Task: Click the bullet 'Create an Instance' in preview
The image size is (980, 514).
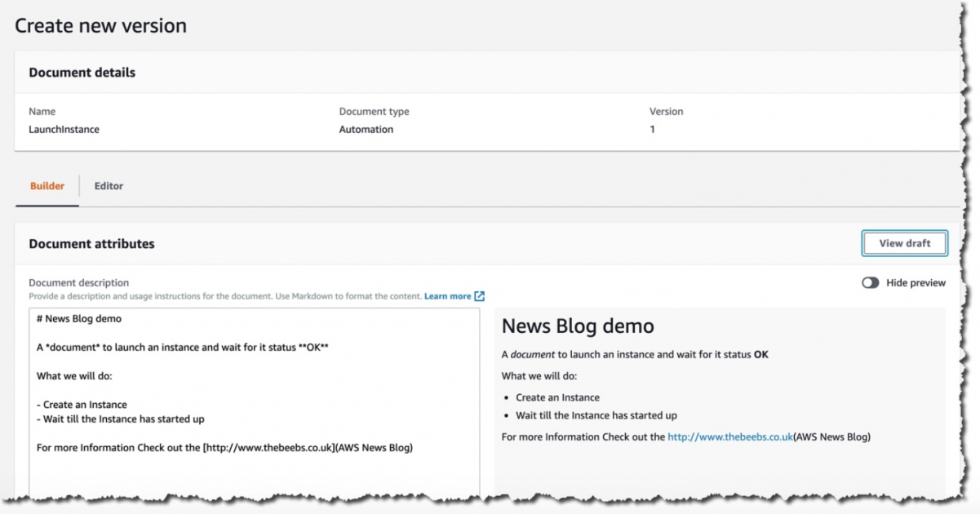Action: point(557,397)
